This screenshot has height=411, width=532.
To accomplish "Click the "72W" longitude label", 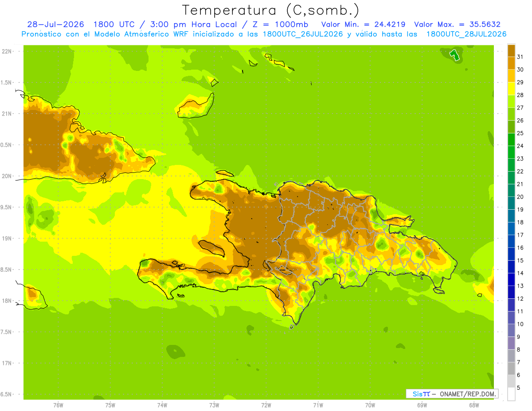I will click(x=266, y=405).
